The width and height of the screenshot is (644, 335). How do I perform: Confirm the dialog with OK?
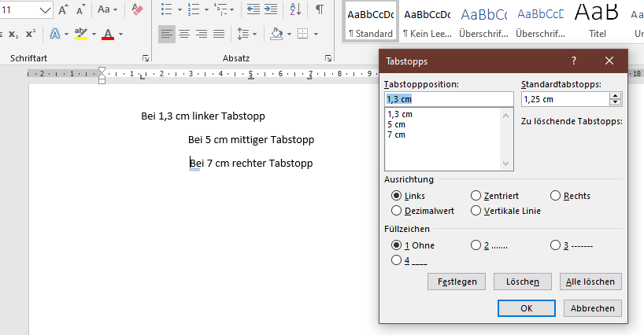click(x=527, y=308)
